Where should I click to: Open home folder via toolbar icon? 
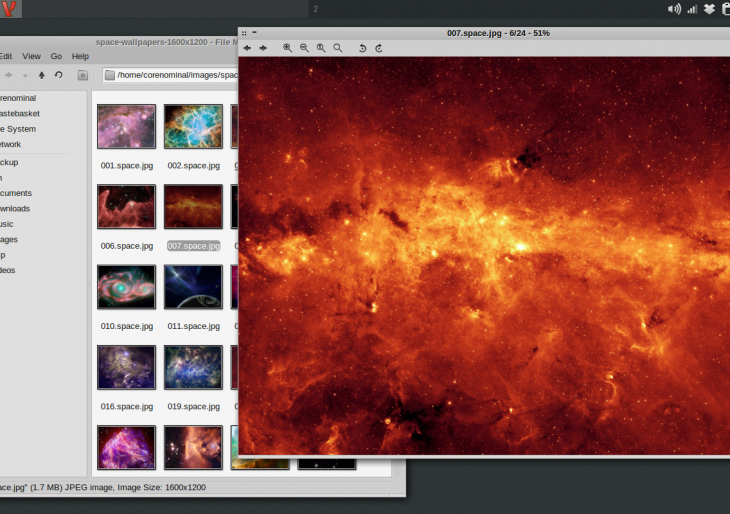click(x=82, y=75)
